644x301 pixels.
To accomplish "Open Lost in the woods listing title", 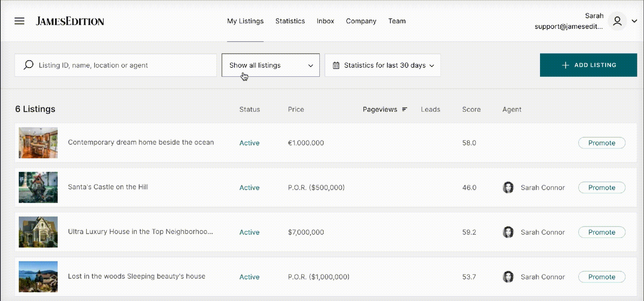I will pos(137,276).
